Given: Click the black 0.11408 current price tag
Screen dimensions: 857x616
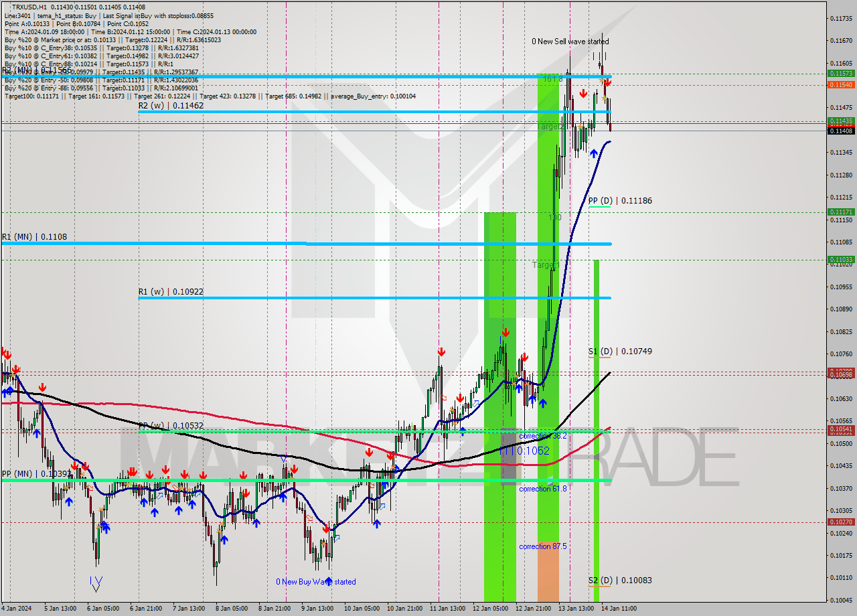Looking at the screenshot, I should (x=841, y=131).
